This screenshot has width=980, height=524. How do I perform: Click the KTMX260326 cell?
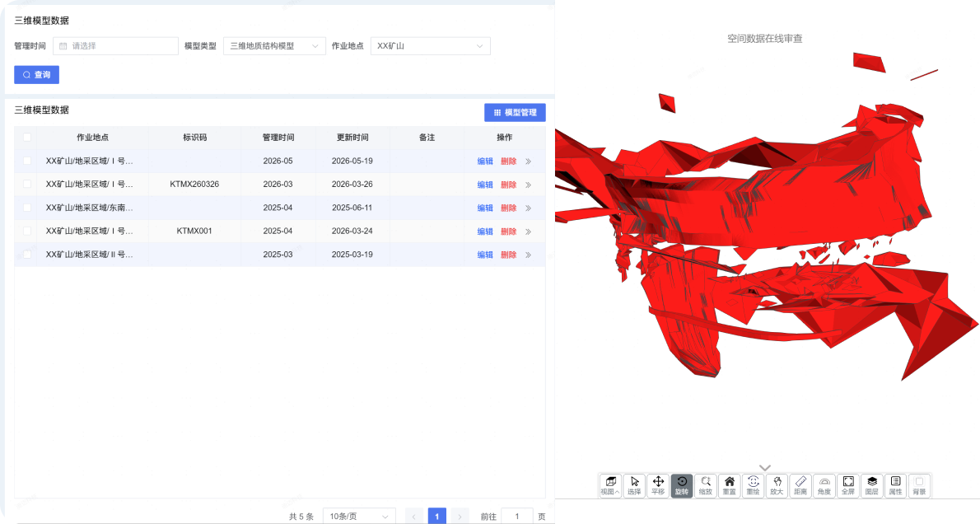point(194,185)
